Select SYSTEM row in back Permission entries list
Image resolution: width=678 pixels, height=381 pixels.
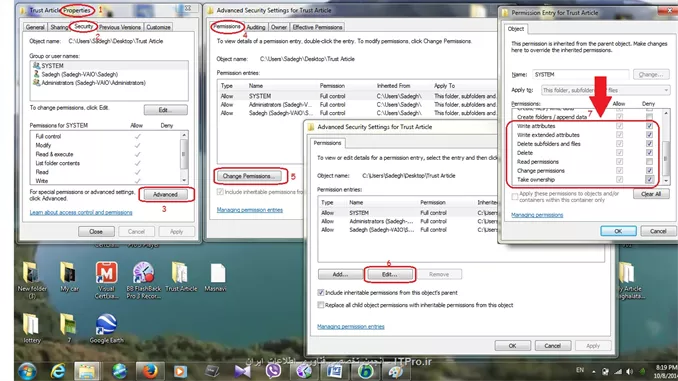point(357,96)
